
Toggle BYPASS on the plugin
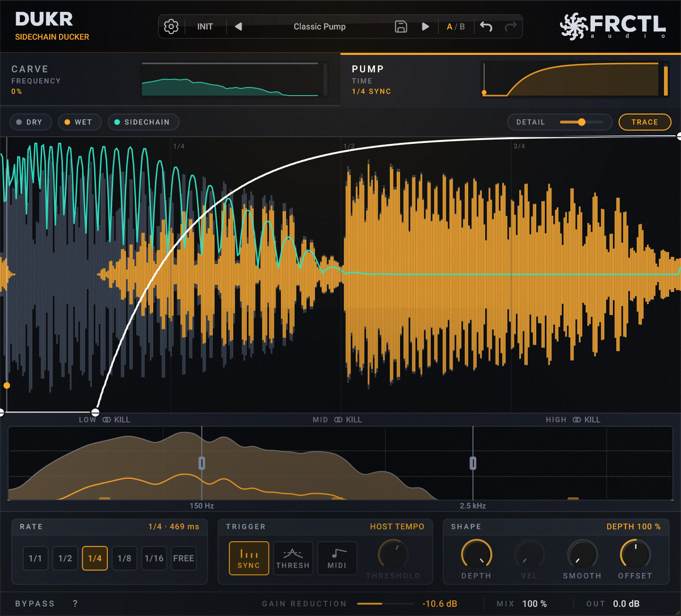(x=35, y=604)
